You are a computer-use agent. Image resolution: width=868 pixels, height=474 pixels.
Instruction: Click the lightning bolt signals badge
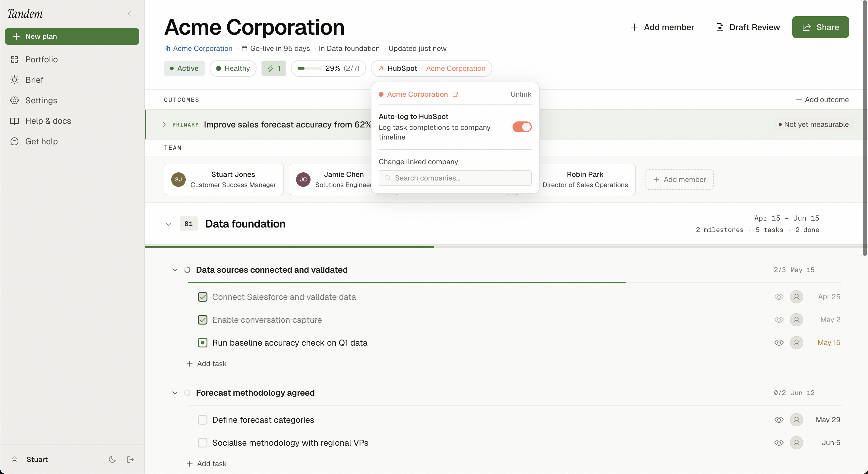274,68
